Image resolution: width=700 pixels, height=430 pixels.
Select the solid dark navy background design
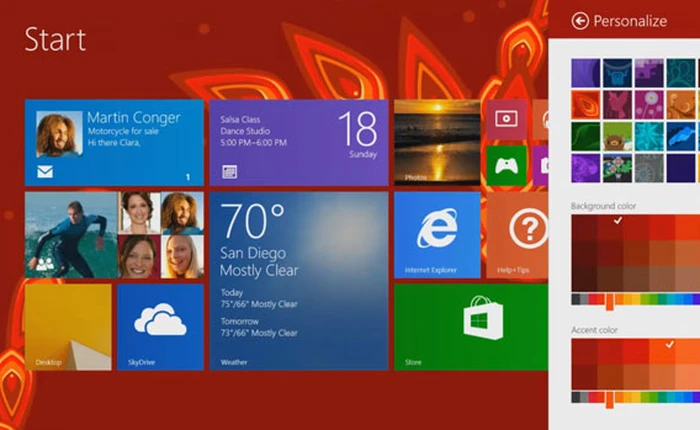[x=681, y=168]
